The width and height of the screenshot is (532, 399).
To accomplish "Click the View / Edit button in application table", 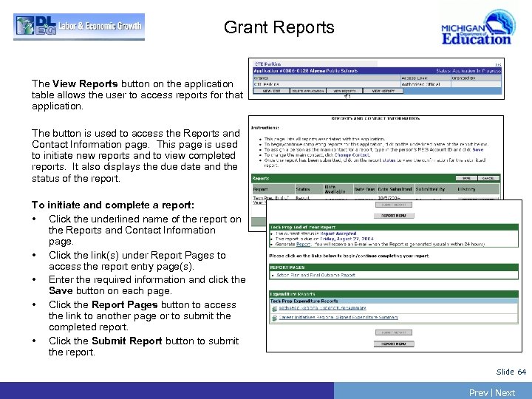I will (271, 91).
